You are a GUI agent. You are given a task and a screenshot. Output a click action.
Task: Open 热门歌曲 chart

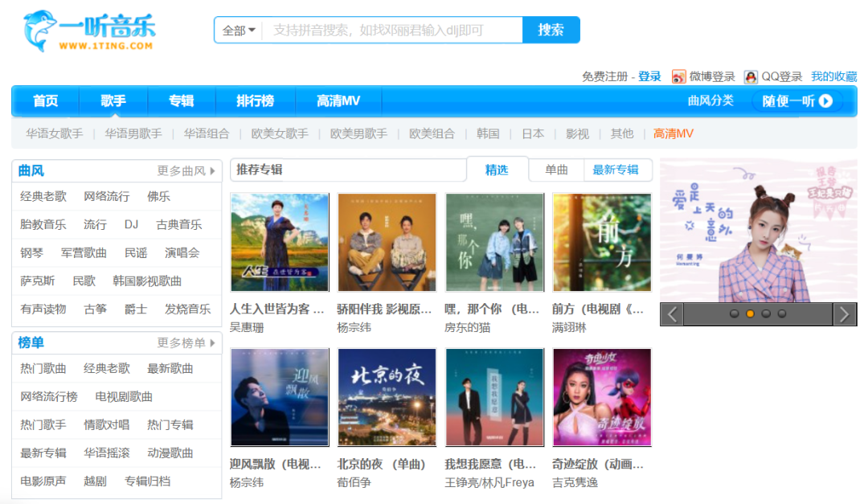coord(43,368)
